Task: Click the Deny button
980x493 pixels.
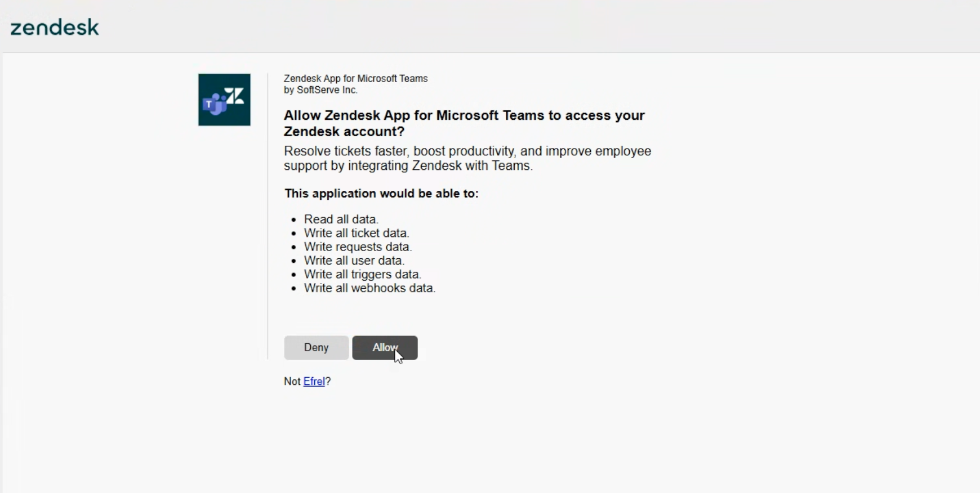Action: click(x=317, y=348)
